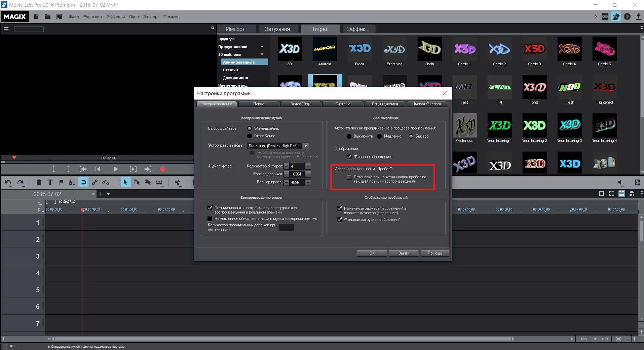Image resolution: width=644 pixels, height=350 pixels.
Task: Click the OK button in settings dialog
Action: click(372, 253)
